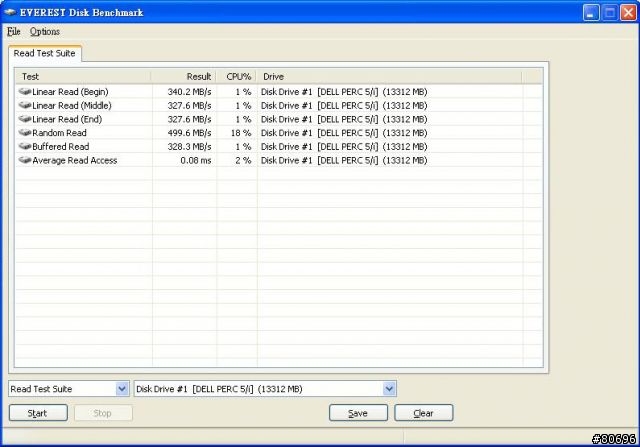The height and width of the screenshot is (447, 640).
Task: Click the 328.3 MB/s result value
Action: [x=189, y=147]
